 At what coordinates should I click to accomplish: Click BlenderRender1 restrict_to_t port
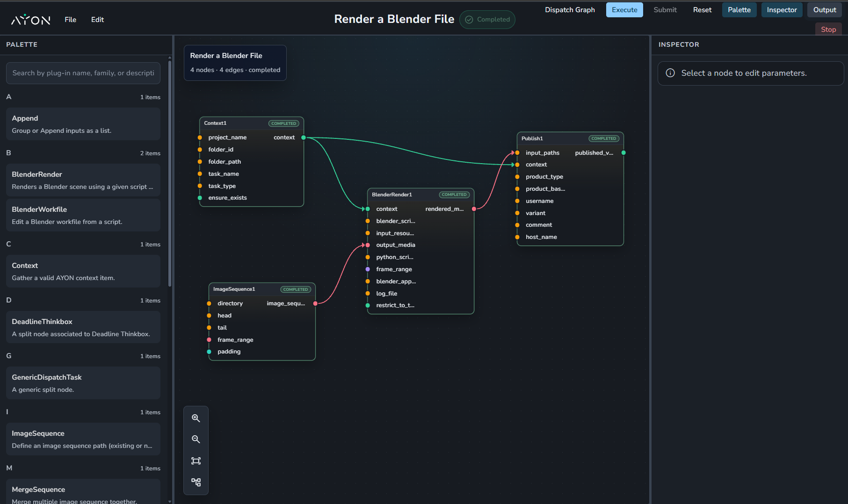pyautogui.click(x=368, y=305)
